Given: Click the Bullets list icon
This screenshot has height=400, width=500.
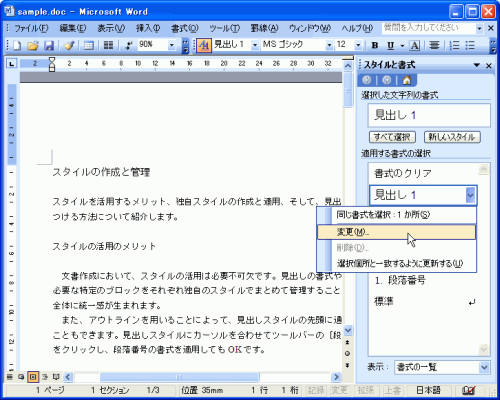Looking at the screenshot, I should tap(470, 45).
